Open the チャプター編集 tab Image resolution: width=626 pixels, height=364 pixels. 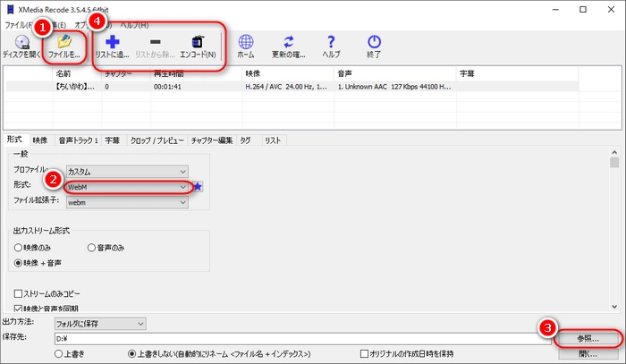click(x=211, y=140)
